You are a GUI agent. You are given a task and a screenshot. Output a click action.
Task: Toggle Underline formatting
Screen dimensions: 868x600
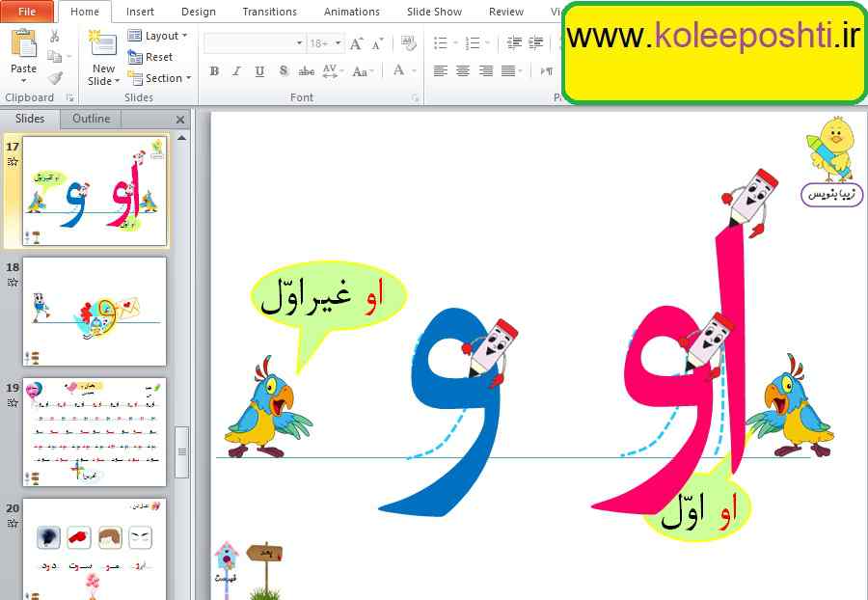[x=259, y=71]
